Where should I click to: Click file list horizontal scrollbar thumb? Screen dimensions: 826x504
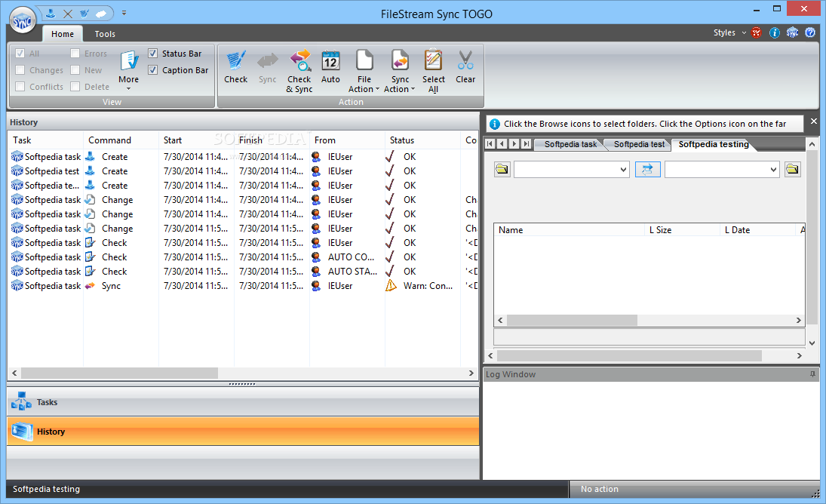(572, 320)
